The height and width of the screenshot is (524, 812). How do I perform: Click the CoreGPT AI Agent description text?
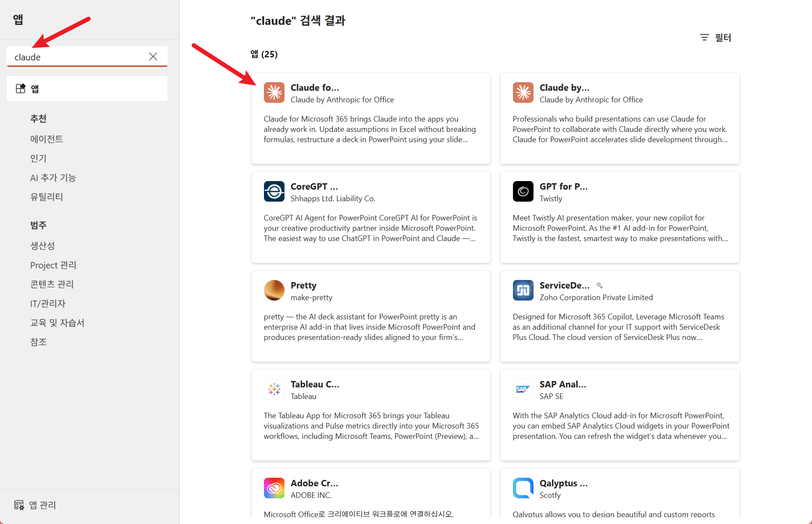tap(370, 228)
